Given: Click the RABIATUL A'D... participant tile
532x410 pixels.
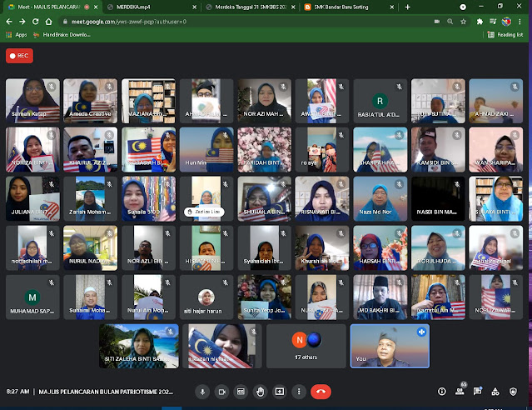Looking at the screenshot, I should click(x=380, y=101).
